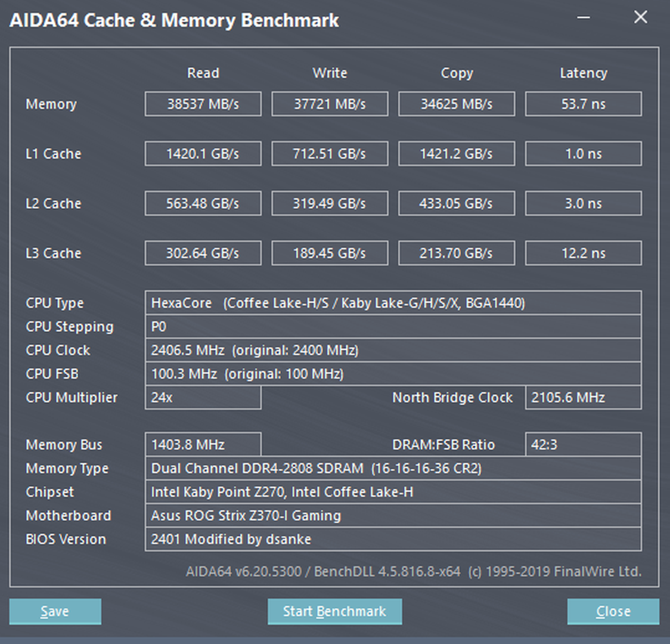The image size is (670, 644).
Task: Click the CPU FSB label
Action: pyautogui.click(x=52, y=374)
